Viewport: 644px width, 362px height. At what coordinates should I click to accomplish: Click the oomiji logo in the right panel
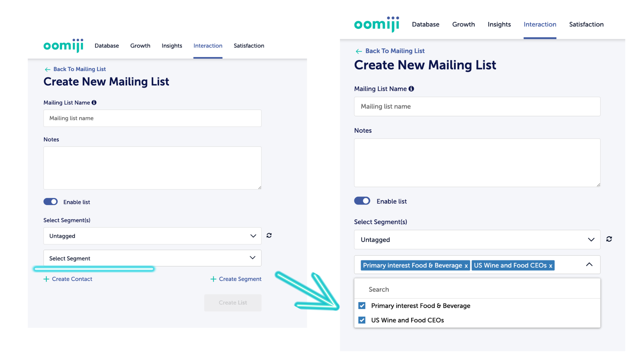coord(376,24)
